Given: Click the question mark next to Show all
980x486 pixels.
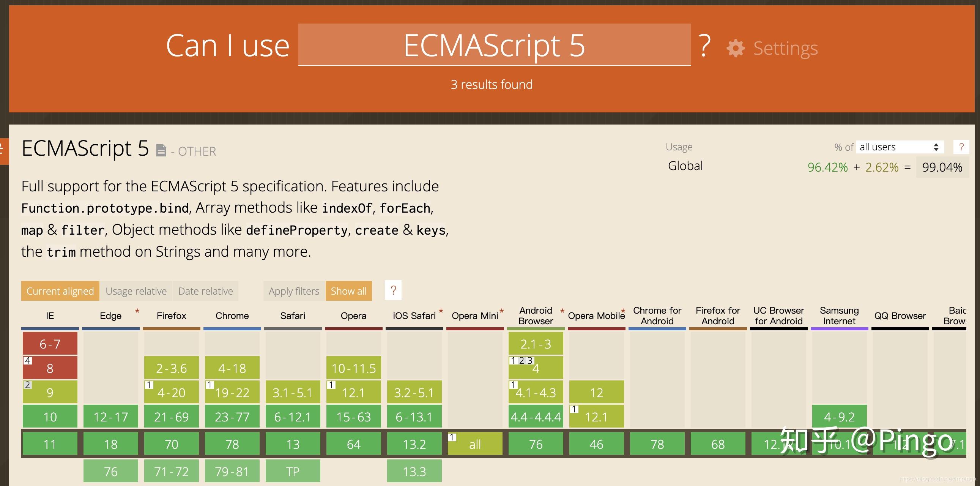Looking at the screenshot, I should [393, 291].
